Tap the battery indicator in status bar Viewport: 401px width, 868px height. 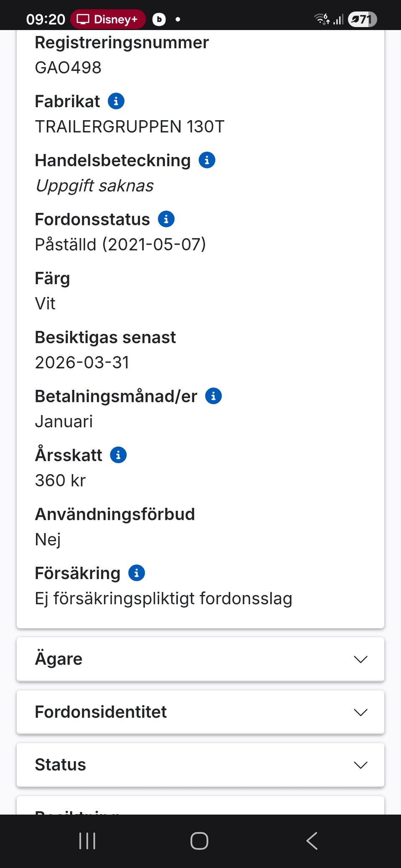(x=362, y=19)
